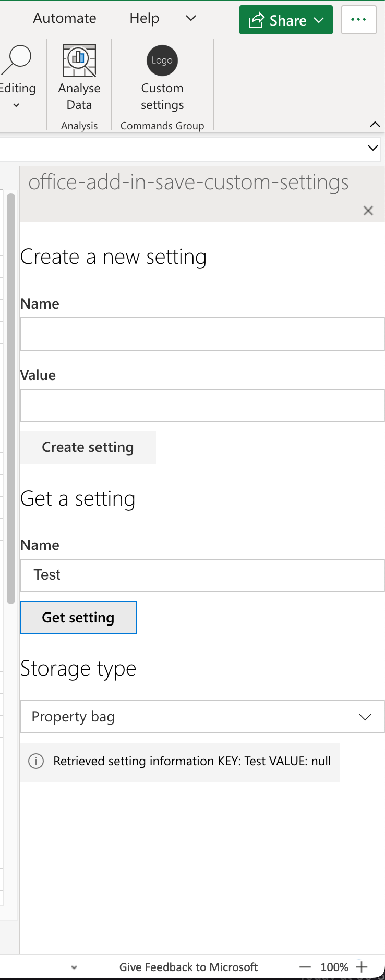This screenshot has width=385, height=980.
Task: Click the Custom settings logo icon
Action: 162,60
